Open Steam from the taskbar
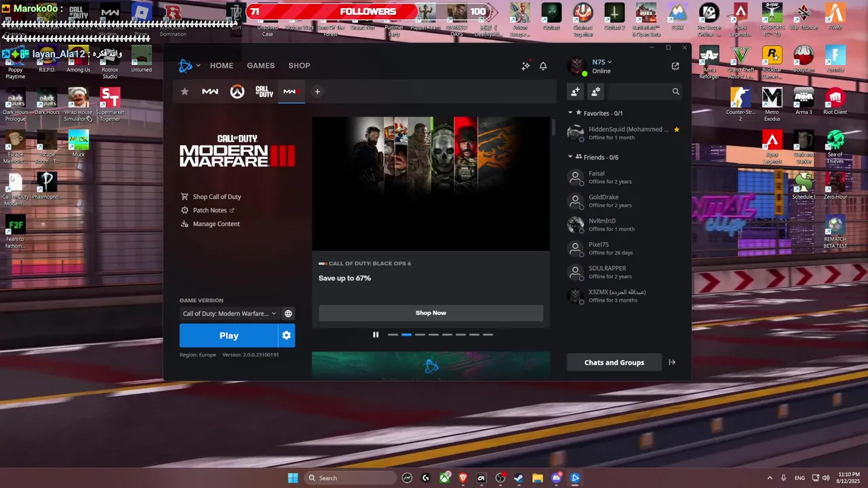The image size is (868, 488). click(519, 478)
